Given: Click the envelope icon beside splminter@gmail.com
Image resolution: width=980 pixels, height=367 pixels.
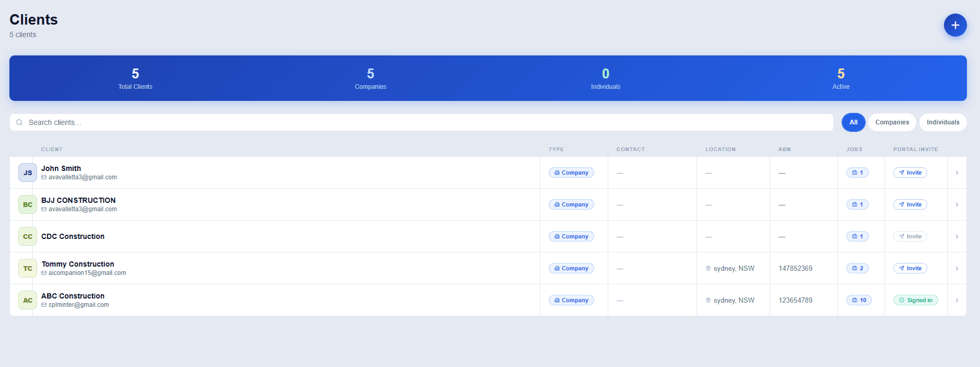Looking at the screenshot, I should (x=44, y=305).
